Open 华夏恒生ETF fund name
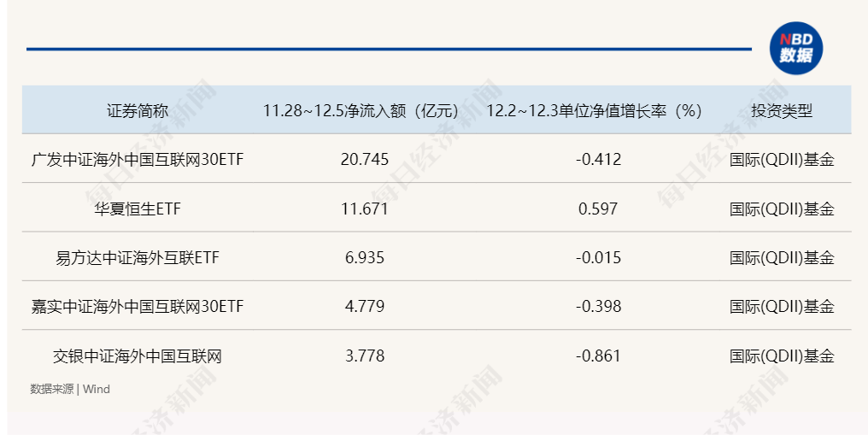 pyautogui.click(x=138, y=209)
